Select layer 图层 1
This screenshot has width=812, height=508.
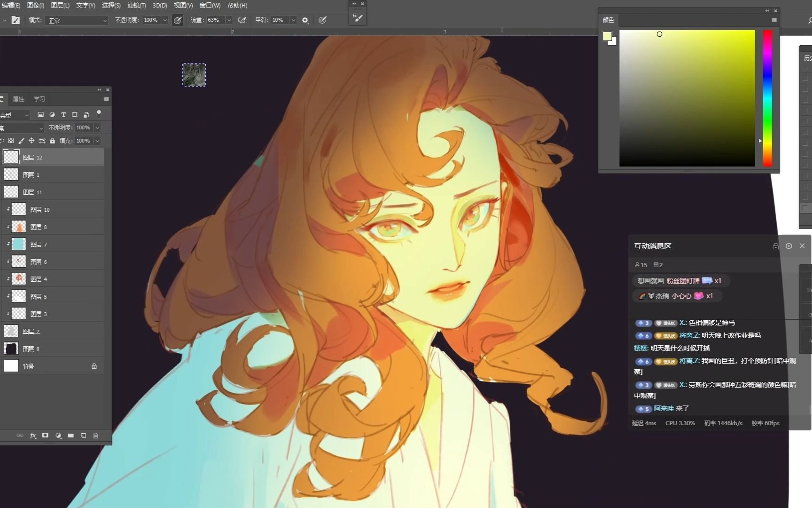[x=52, y=175]
